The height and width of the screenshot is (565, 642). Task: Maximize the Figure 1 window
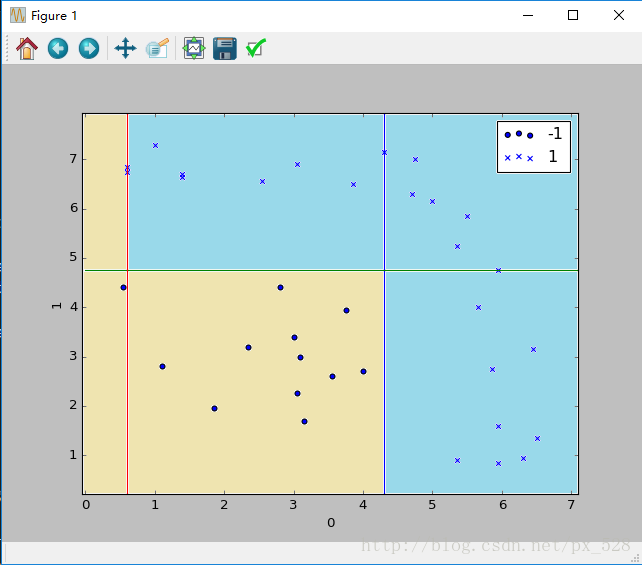[573, 16]
